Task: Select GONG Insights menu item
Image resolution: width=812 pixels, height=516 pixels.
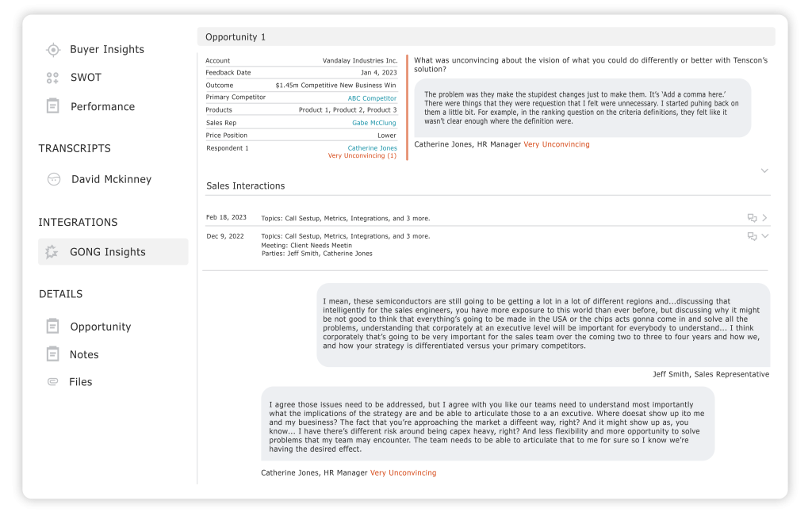Action: coord(108,252)
